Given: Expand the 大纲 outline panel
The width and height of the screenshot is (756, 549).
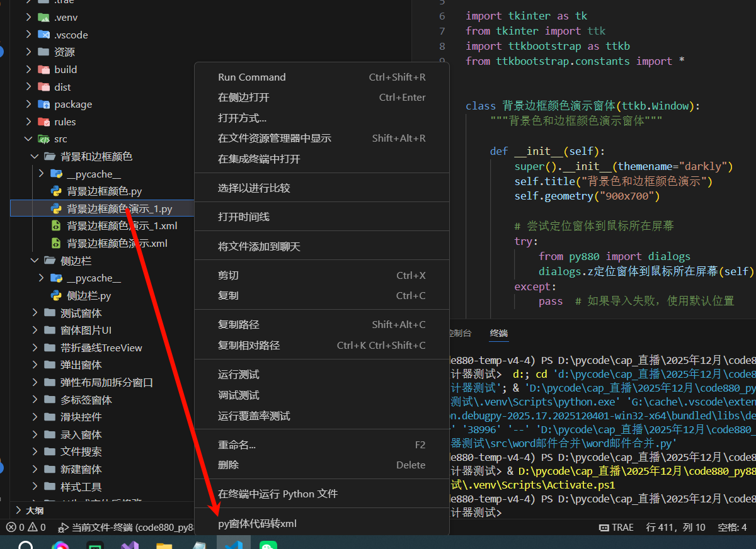Looking at the screenshot, I should pyautogui.click(x=30, y=510).
